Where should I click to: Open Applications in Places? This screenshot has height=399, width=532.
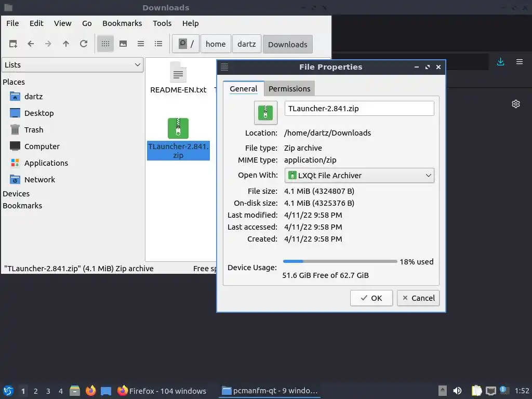point(46,163)
